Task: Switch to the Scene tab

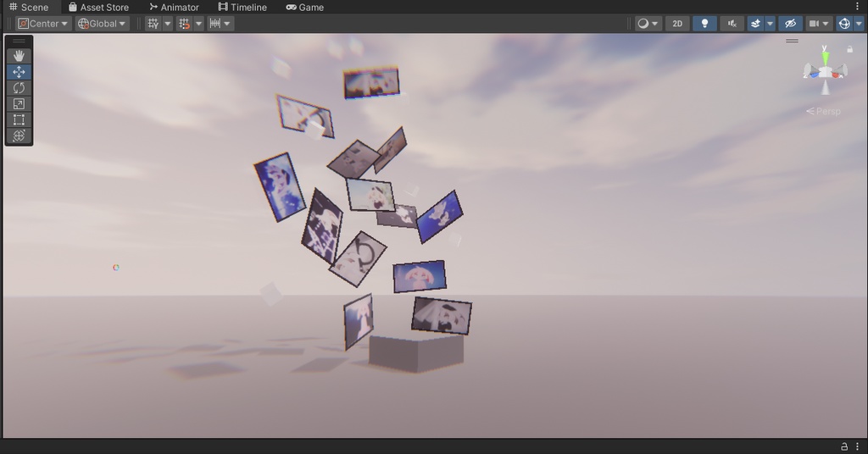Action: tap(29, 7)
